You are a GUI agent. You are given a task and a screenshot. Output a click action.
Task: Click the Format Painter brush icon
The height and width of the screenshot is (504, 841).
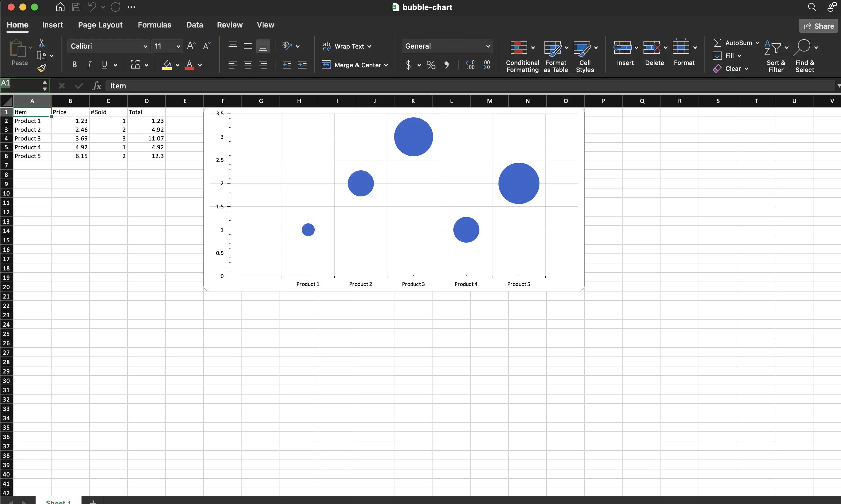[x=42, y=68]
